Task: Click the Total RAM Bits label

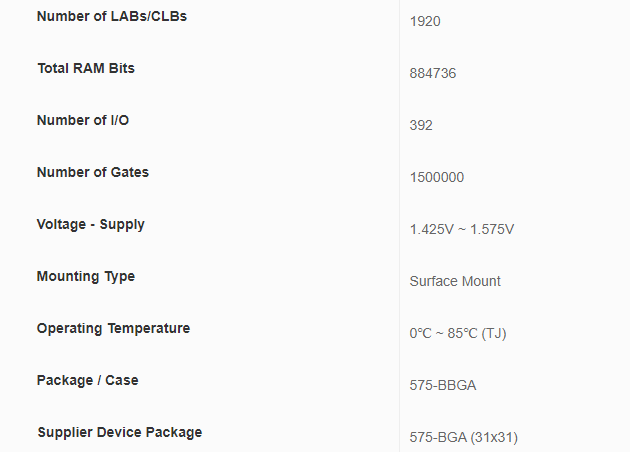Action: [x=86, y=68]
